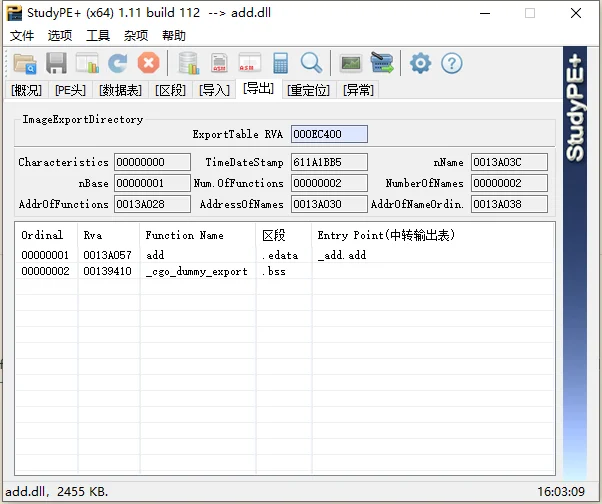Screen dimensions: 602x504
Task: Minimize the StudyPE+ window
Action: click(485, 13)
